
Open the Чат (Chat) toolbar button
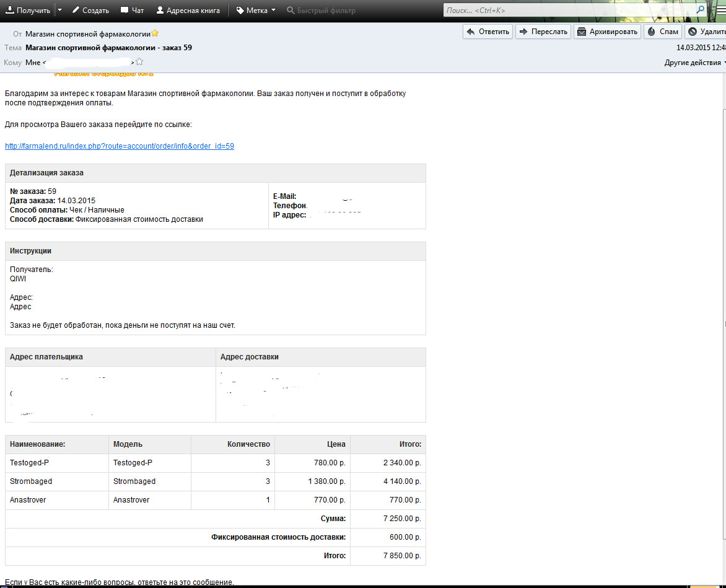click(x=132, y=11)
